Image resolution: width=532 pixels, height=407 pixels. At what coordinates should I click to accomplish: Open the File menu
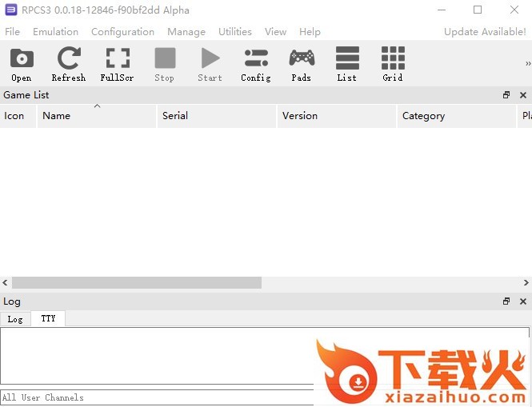tap(12, 32)
